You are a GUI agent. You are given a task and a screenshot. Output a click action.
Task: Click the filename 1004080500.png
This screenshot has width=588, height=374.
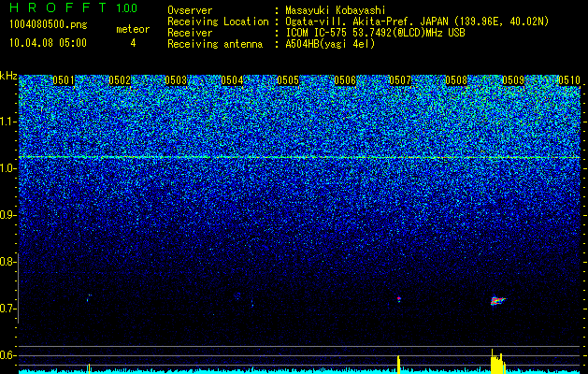click(49, 25)
